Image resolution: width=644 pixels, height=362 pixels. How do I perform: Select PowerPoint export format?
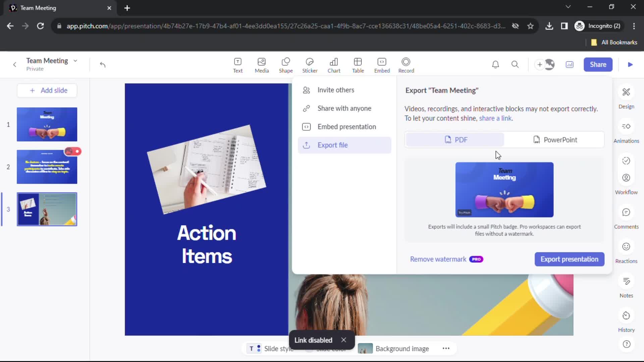[555, 140]
